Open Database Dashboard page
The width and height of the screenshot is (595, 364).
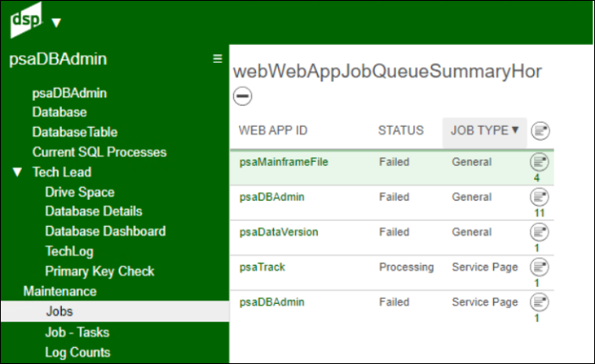105,231
